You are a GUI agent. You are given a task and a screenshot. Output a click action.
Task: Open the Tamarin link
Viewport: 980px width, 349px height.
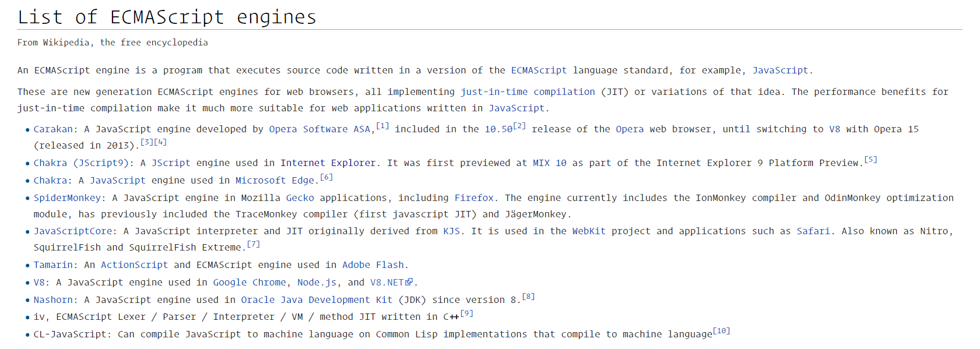pyautogui.click(x=53, y=265)
